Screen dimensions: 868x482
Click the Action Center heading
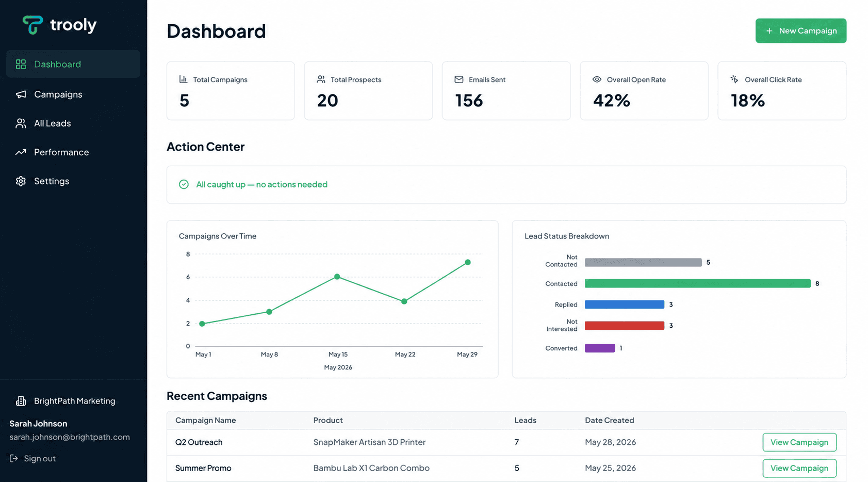[x=205, y=147]
